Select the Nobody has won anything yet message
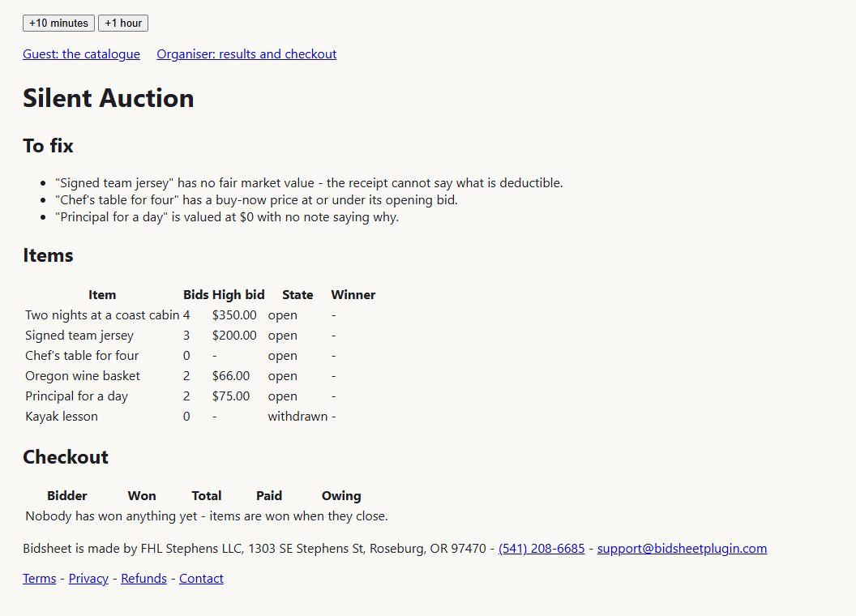856x616 pixels. click(x=207, y=516)
